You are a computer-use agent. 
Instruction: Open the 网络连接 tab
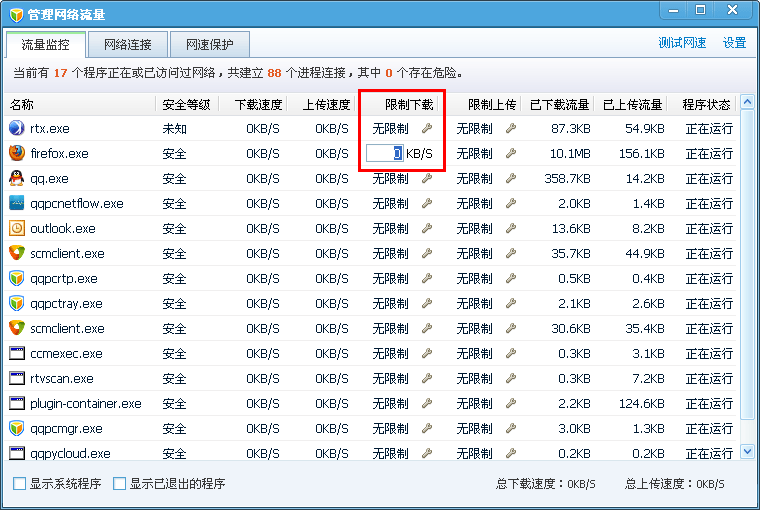[x=128, y=45]
